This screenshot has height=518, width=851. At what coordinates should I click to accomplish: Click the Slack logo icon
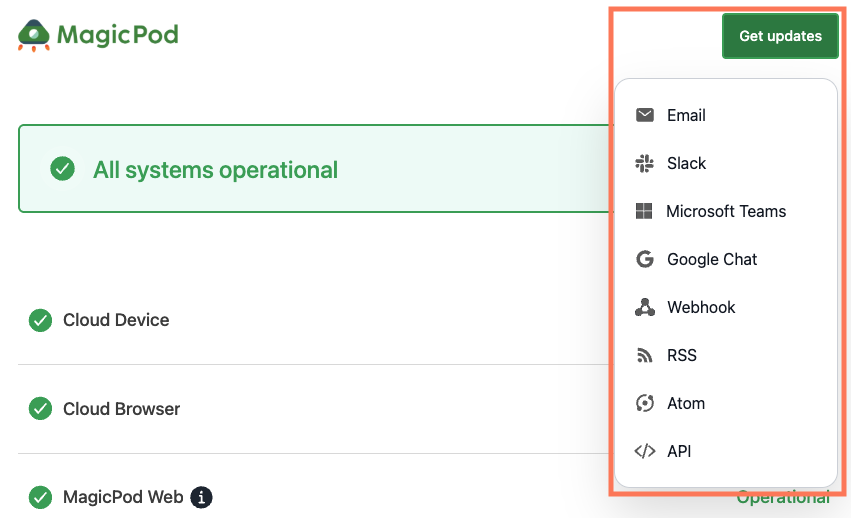point(645,163)
